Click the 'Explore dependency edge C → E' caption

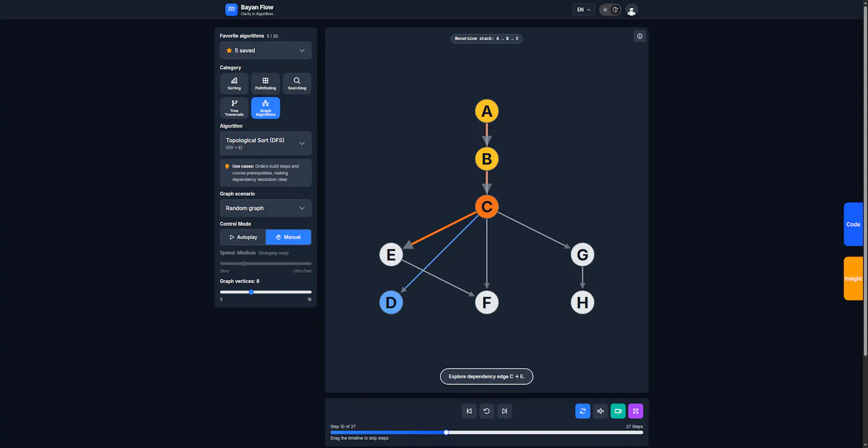[487, 376]
